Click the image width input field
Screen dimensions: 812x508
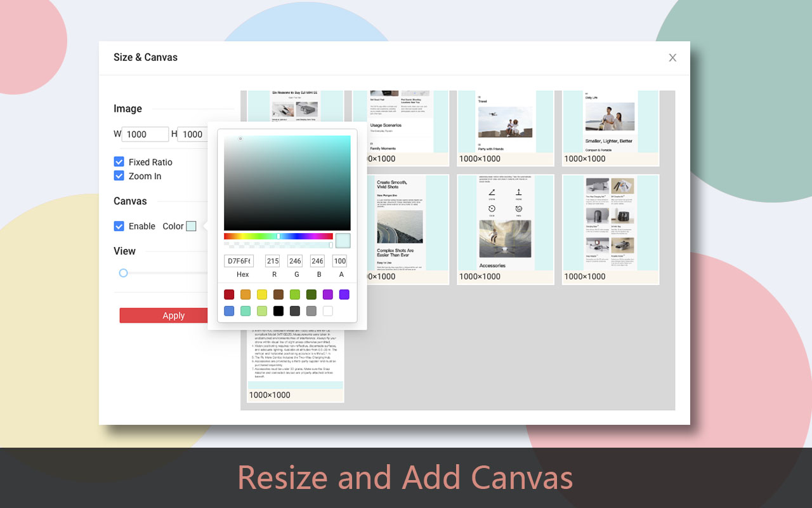pyautogui.click(x=145, y=134)
